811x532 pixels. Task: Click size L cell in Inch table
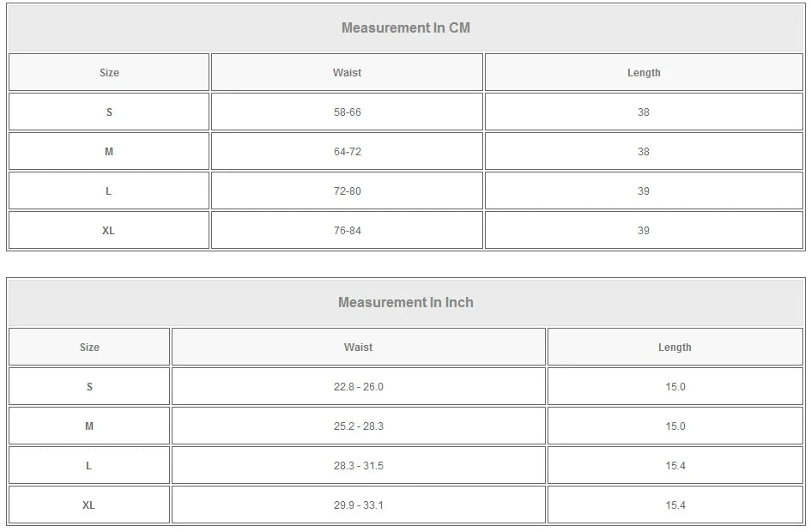89,466
